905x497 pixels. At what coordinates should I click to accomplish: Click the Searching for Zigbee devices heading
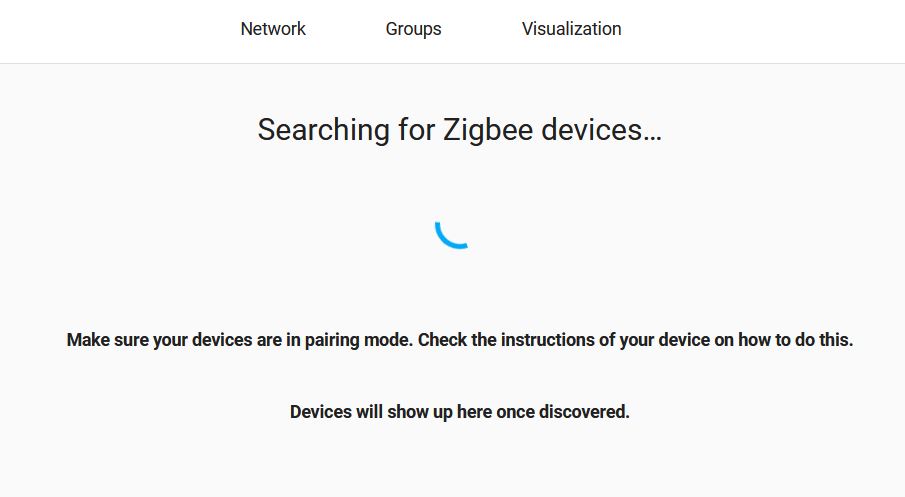pyautogui.click(x=459, y=130)
